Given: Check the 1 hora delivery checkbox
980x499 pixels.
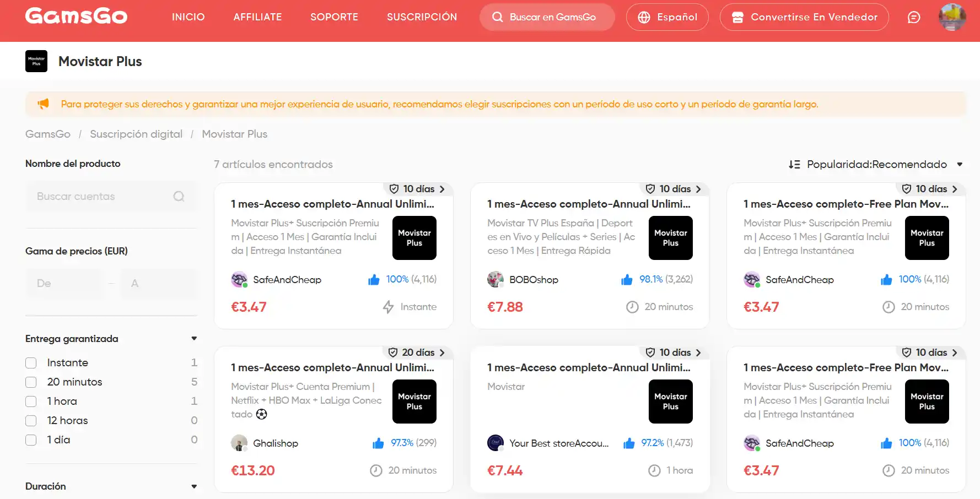Looking at the screenshot, I should click(x=31, y=402).
